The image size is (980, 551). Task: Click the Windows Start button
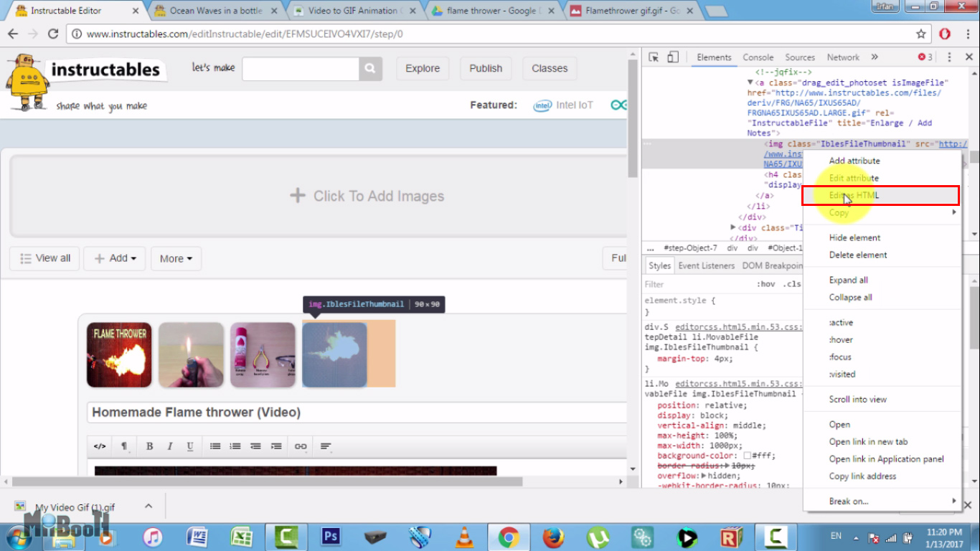[19, 537]
